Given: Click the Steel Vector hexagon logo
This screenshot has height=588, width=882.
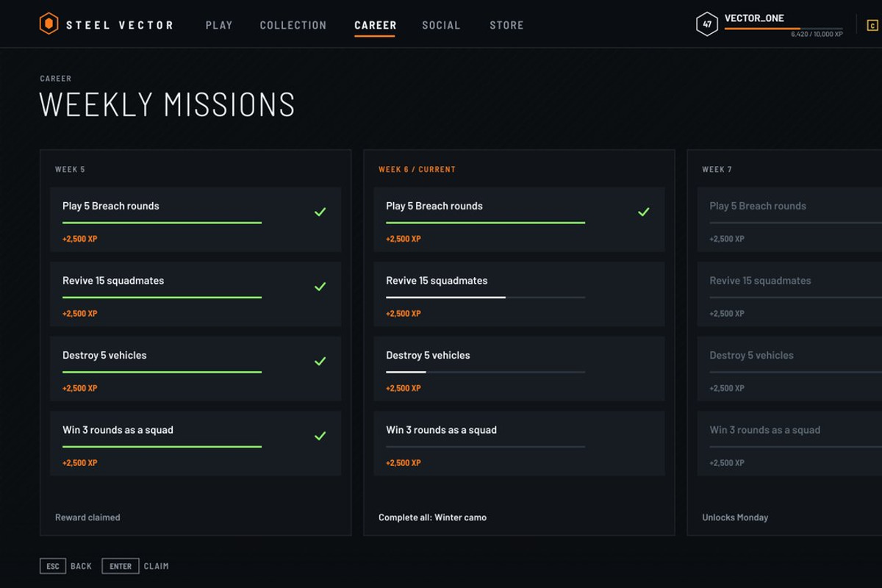Looking at the screenshot, I should tap(49, 24).
